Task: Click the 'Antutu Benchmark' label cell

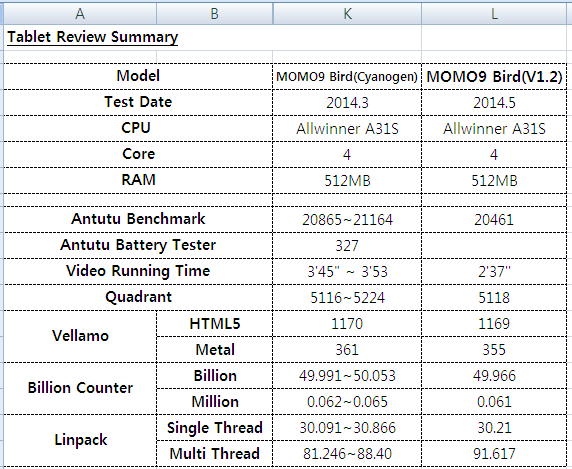Action: [138, 219]
